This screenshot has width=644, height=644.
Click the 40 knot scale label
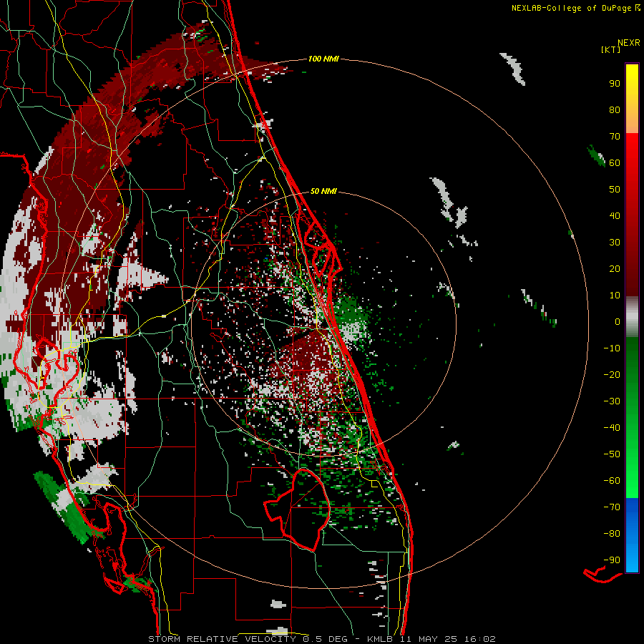[x=615, y=215]
